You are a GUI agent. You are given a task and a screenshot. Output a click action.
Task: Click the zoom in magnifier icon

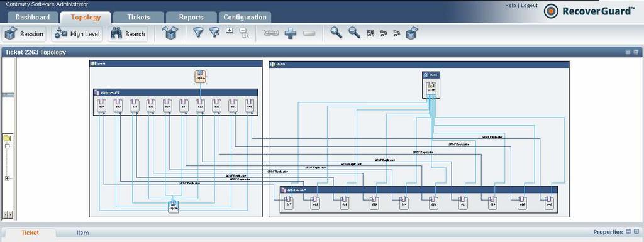336,33
